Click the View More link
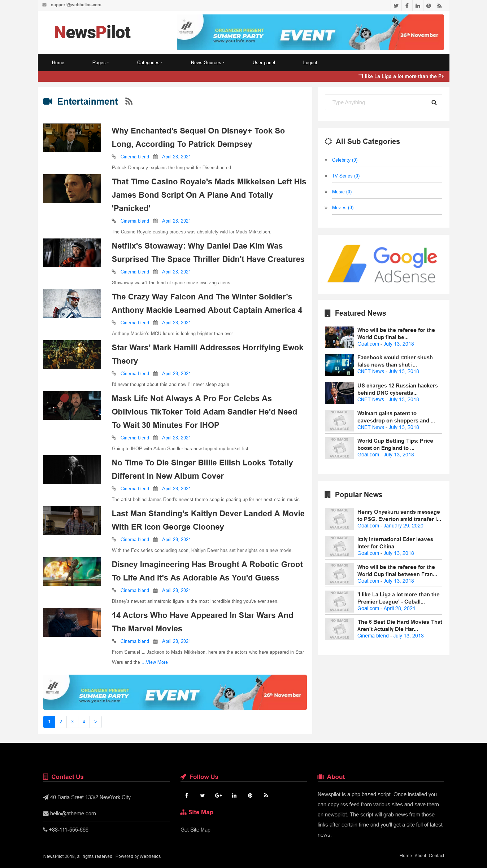Screen dimensions: 487x868 point(157,662)
